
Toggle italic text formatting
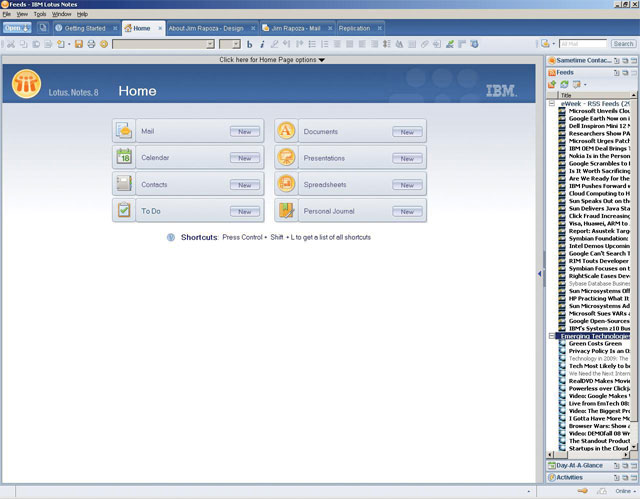(x=262, y=44)
